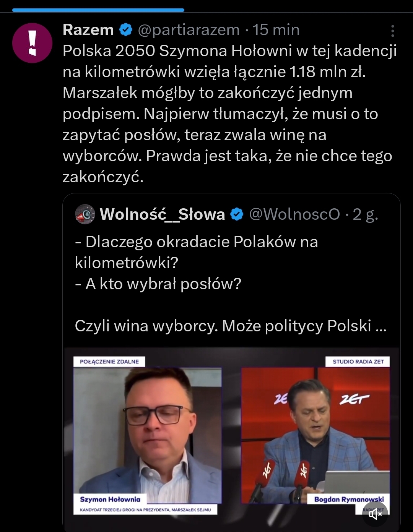413x532 pixels.
Task: Open @WolnoscO handle in quoted tweet
Action: click(294, 214)
